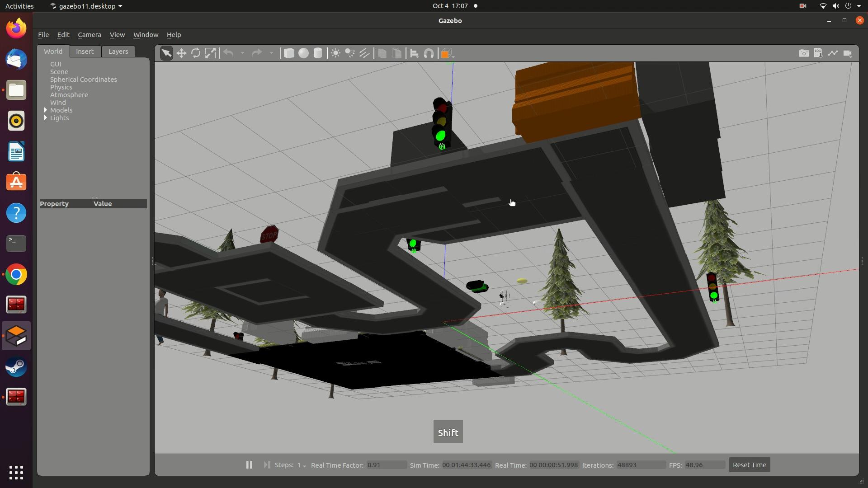
Task: Add a directional light
Action: point(364,53)
